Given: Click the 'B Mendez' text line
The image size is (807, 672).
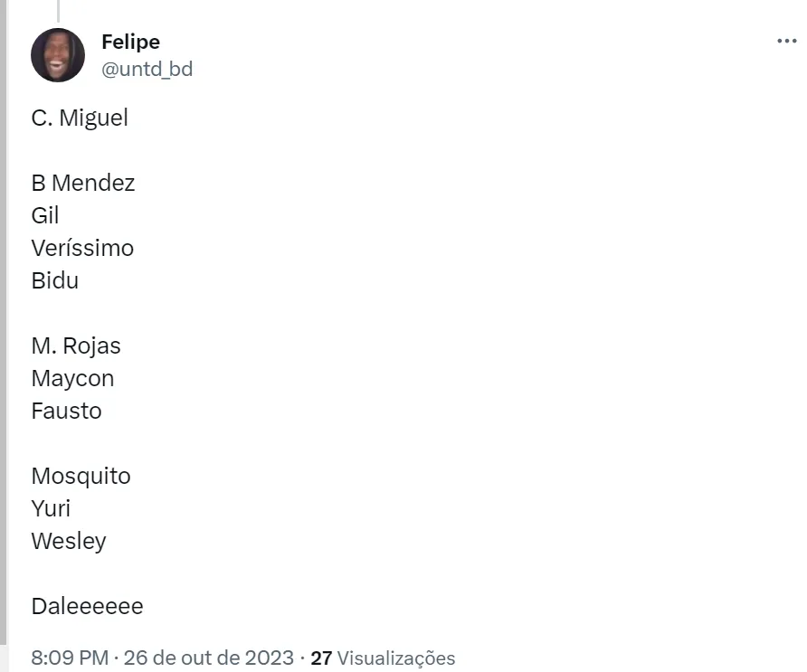Looking at the screenshot, I should tap(83, 183).
